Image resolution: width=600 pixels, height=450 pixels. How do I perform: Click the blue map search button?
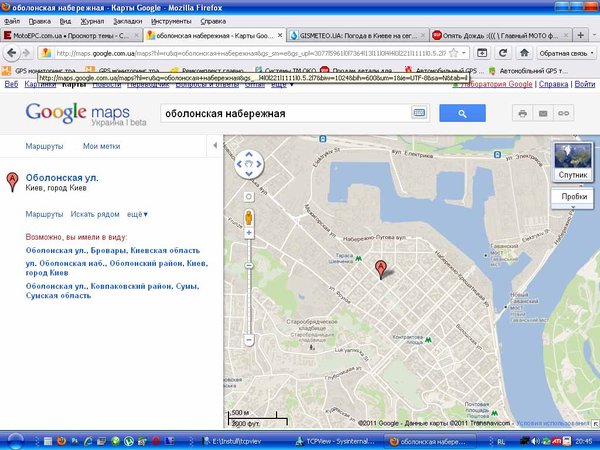coord(462,113)
